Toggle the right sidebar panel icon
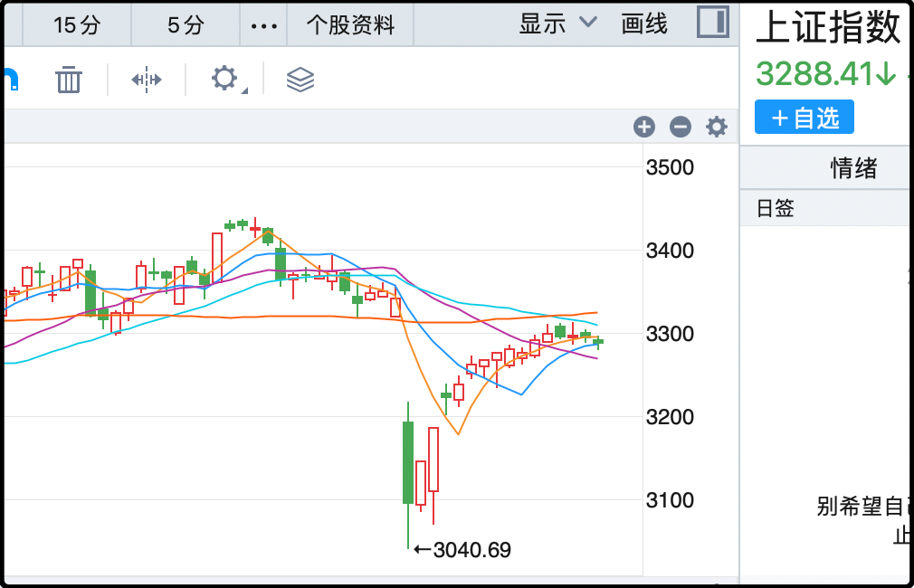Screen dimensions: 914x588 (713, 23)
